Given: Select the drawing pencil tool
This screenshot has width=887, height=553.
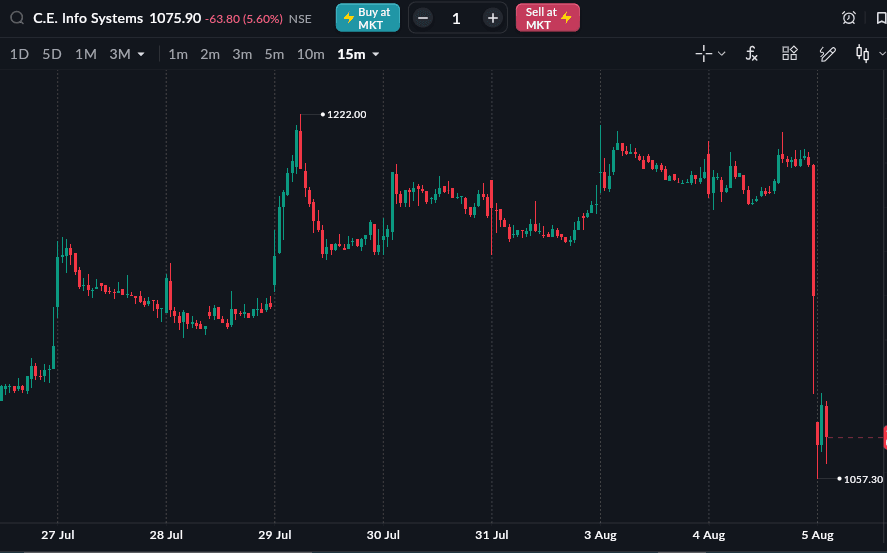Looking at the screenshot, I should [x=828, y=54].
